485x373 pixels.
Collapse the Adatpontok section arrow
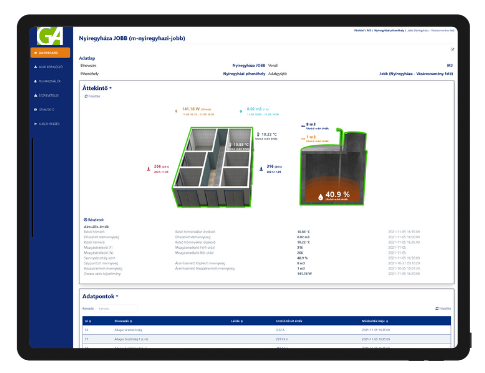coord(117,296)
